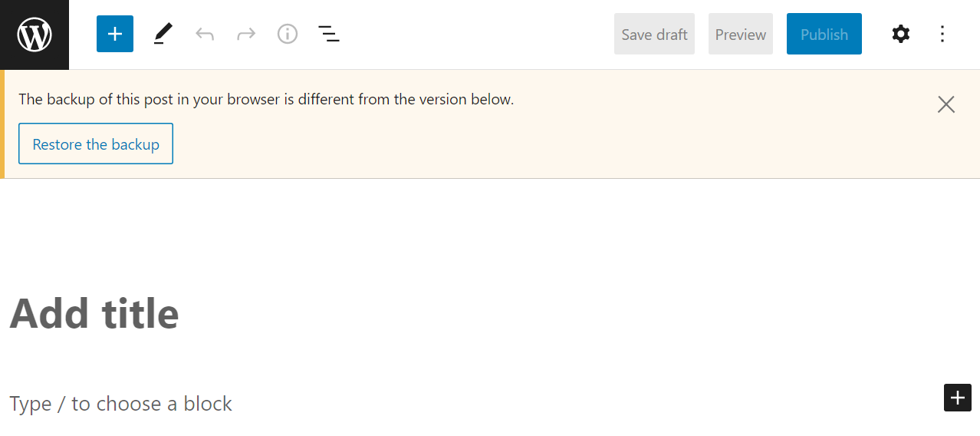Screen dimensions: 980x436
Task: Open the block inserter plus button in toolbar
Action: click(x=115, y=34)
